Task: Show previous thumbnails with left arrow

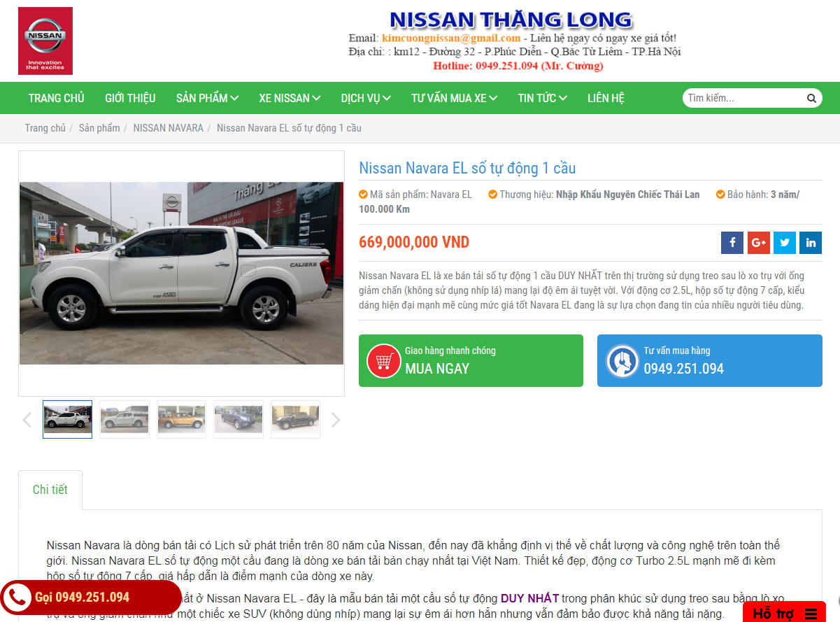Action: point(27,420)
